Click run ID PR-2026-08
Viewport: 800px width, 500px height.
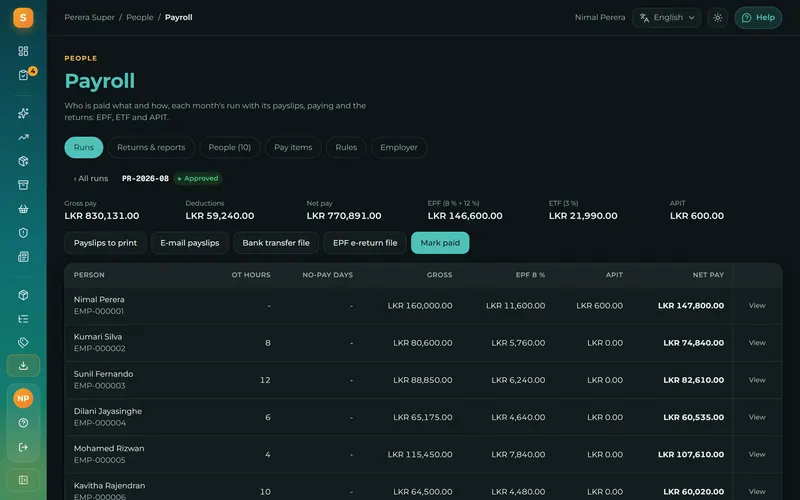[145, 179]
